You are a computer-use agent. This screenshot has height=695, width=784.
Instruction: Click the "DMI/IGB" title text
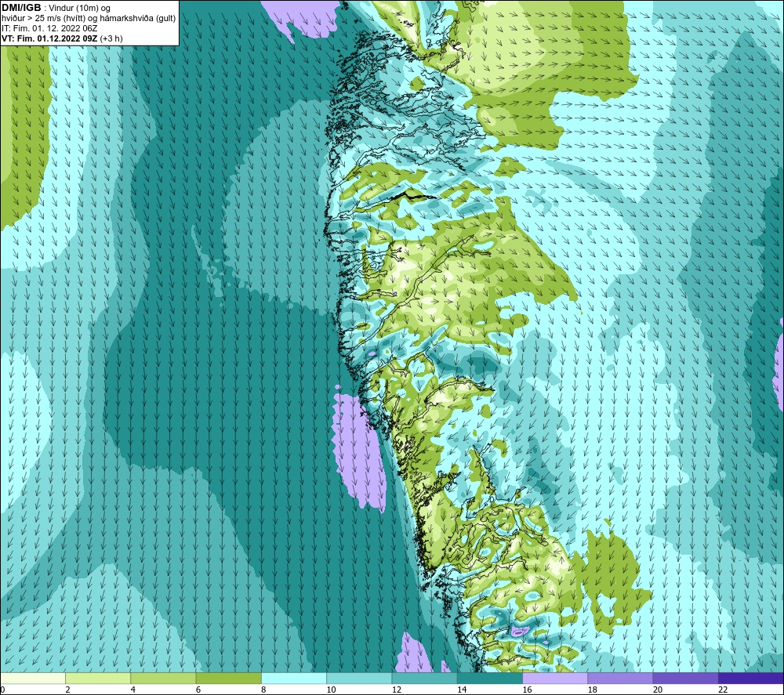click(x=21, y=8)
